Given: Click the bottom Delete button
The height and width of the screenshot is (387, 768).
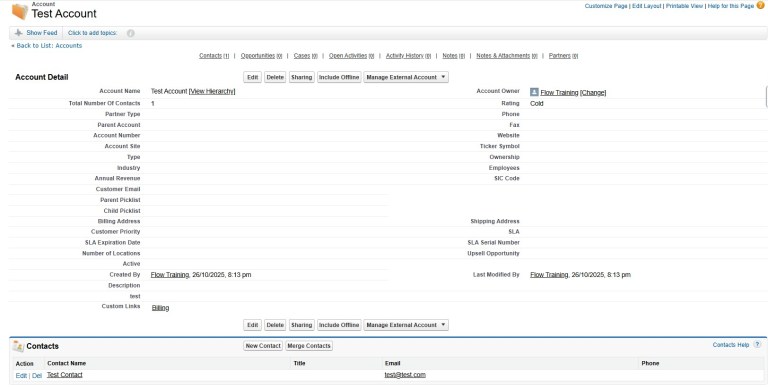Looking at the screenshot, I should tap(275, 325).
